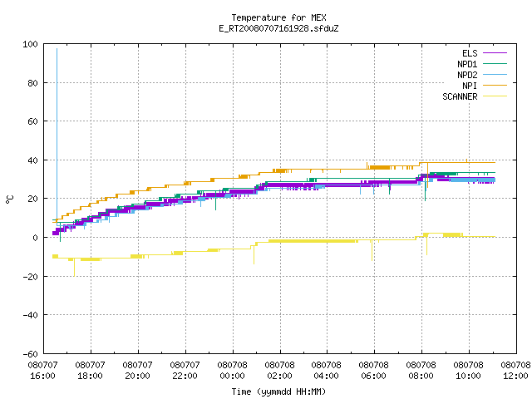Click the yellow SCANNER legend line sample
This screenshot has width=532, height=399.
coord(495,96)
